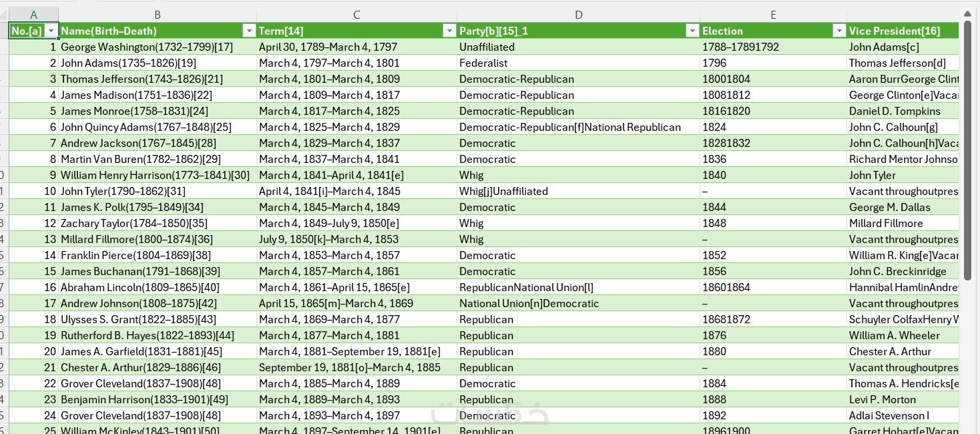Select the Franklin Pierce(1804–1869)[38] cell
Screen dimensions: 980x434
click(158, 255)
